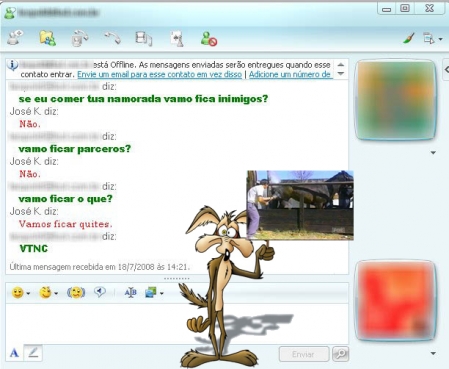Expand options under your display picture
The width and height of the screenshot is (449, 369).
coord(433,353)
